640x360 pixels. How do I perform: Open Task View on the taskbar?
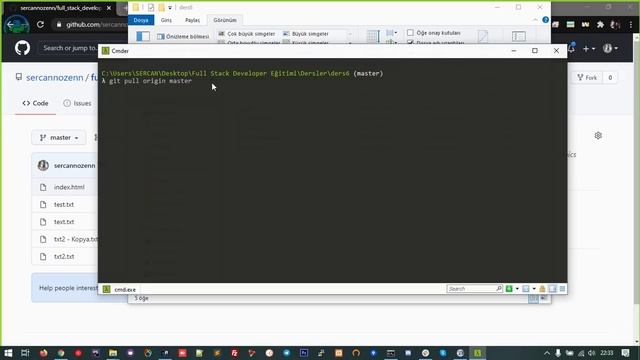(x=25, y=353)
